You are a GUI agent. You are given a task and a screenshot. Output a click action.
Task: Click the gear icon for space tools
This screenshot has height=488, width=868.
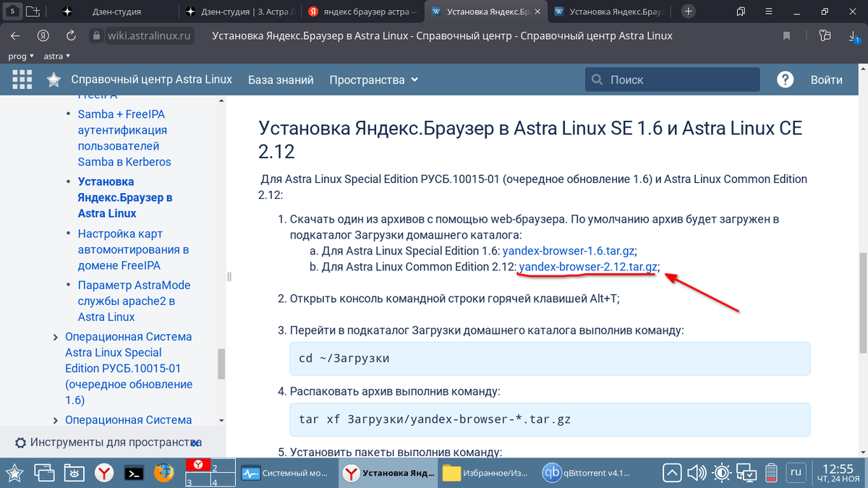click(20, 442)
